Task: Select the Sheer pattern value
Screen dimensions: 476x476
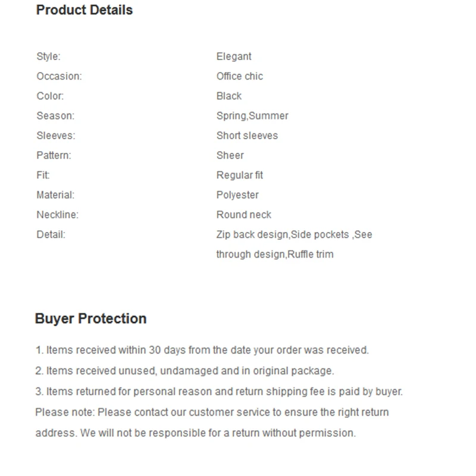Action: click(230, 155)
